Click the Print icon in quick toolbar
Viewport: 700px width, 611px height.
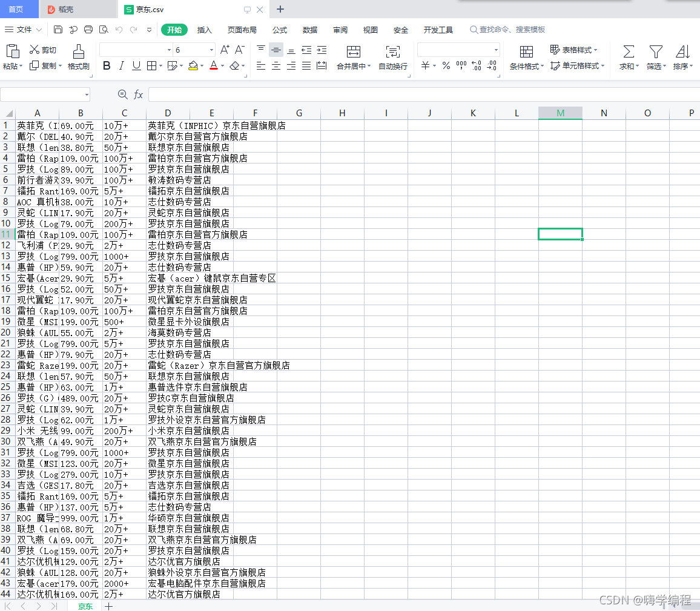[x=88, y=30]
